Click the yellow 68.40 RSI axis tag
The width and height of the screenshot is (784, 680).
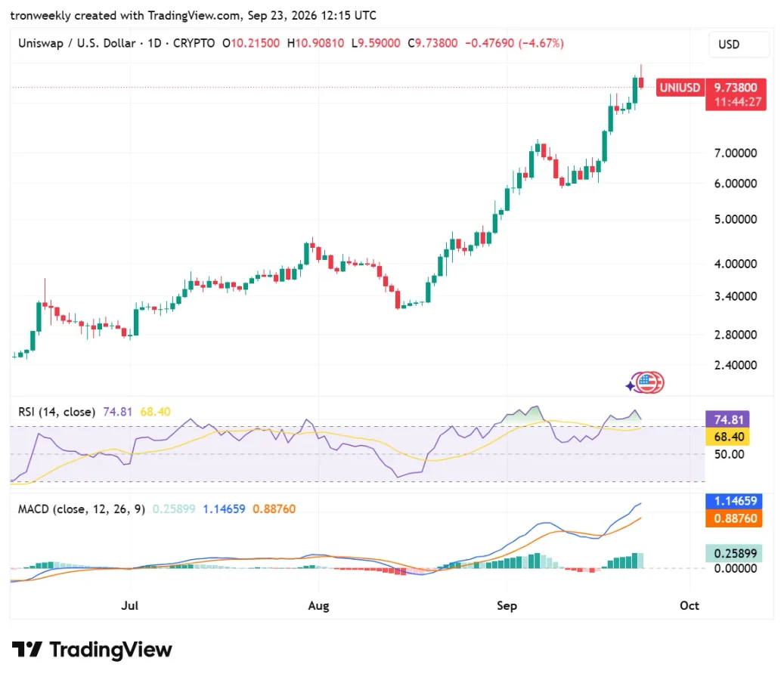point(727,437)
